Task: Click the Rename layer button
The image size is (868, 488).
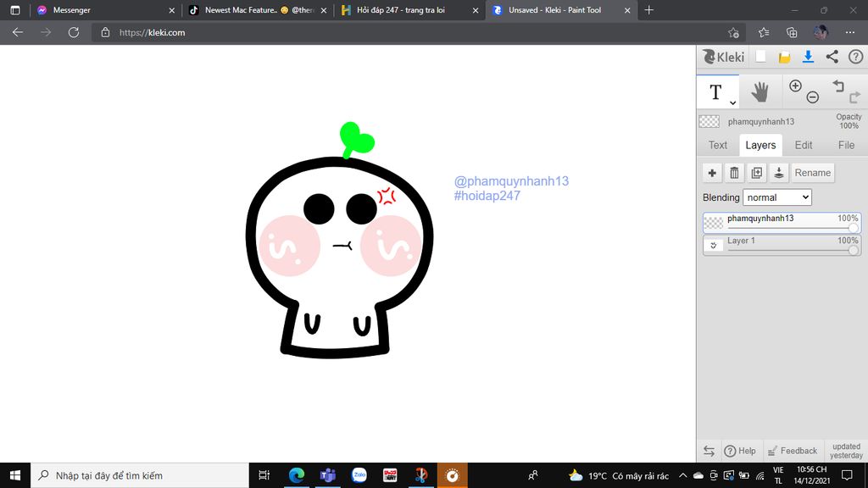Action: coord(813,173)
